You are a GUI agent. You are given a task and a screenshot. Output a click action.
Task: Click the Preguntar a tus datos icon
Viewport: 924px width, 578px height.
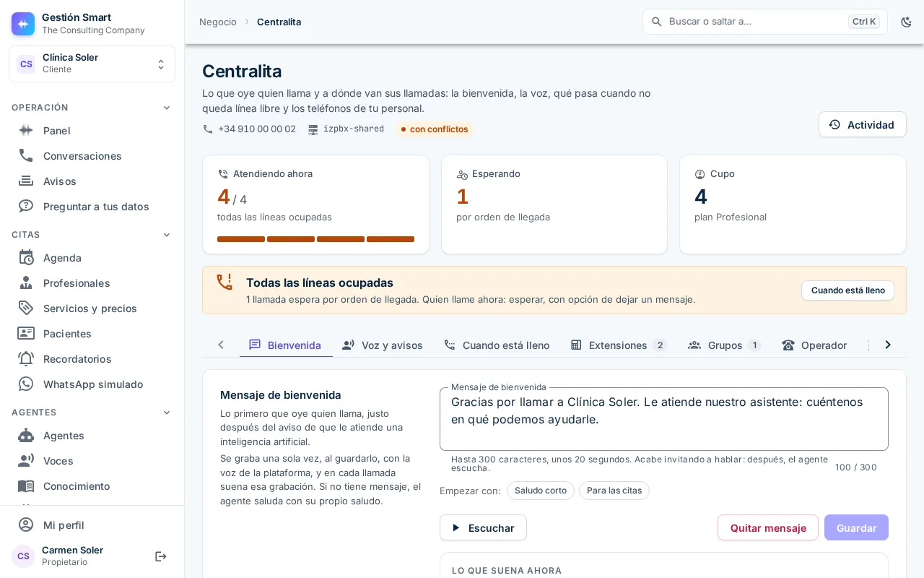(26, 207)
